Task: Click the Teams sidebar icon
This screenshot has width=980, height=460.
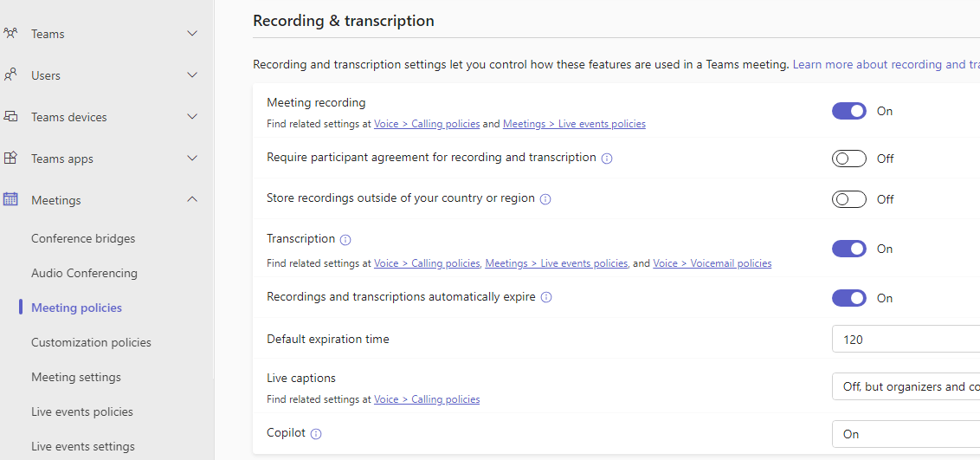Action: tap(10, 34)
